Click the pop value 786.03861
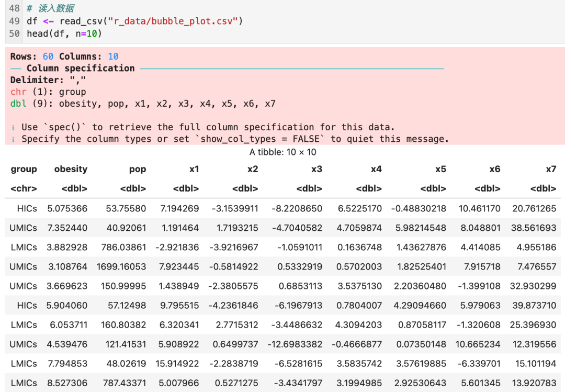The image size is (565, 392). click(x=123, y=248)
